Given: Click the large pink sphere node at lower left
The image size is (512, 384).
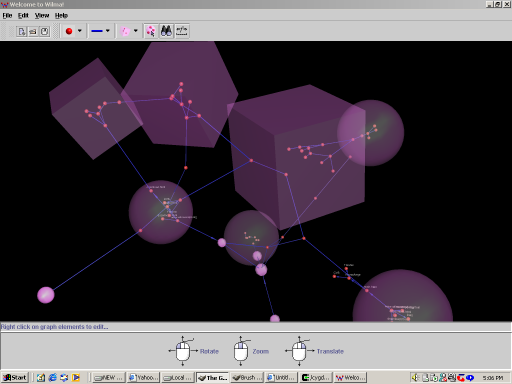Looking at the screenshot, I should 46,295.
